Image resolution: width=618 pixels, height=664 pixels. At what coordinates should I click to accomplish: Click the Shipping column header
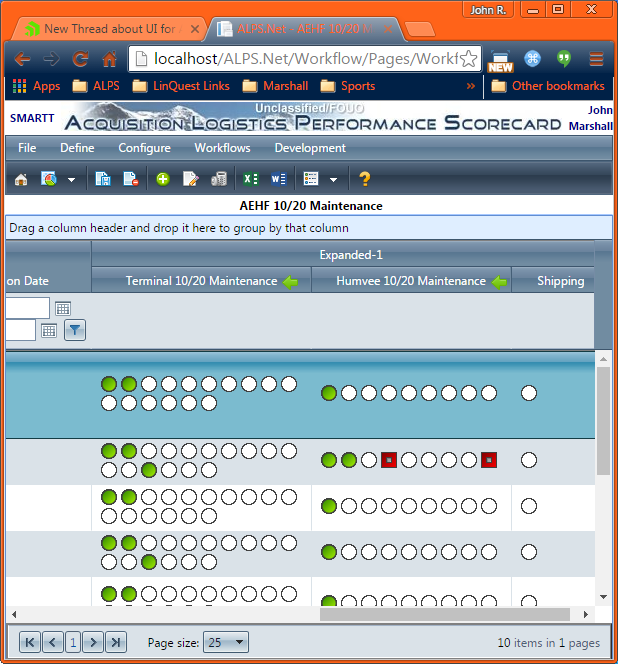click(x=553, y=281)
